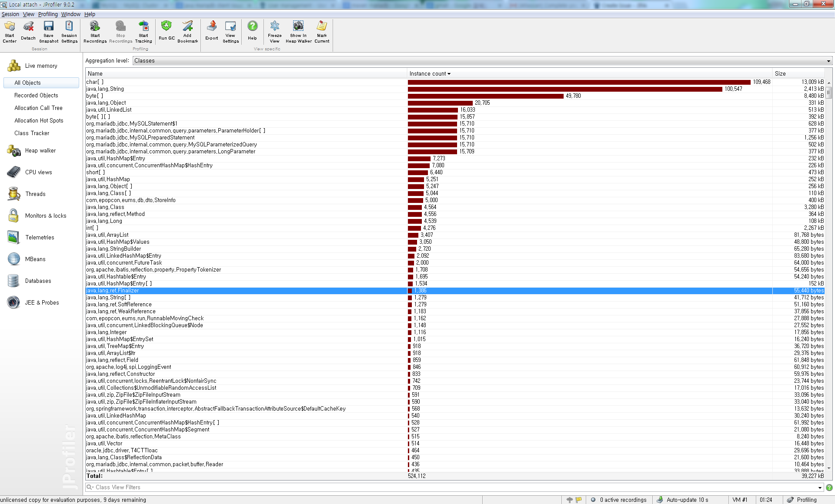Open the Profiling menu
The height and width of the screenshot is (504, 835).
[x=48, y=14]
